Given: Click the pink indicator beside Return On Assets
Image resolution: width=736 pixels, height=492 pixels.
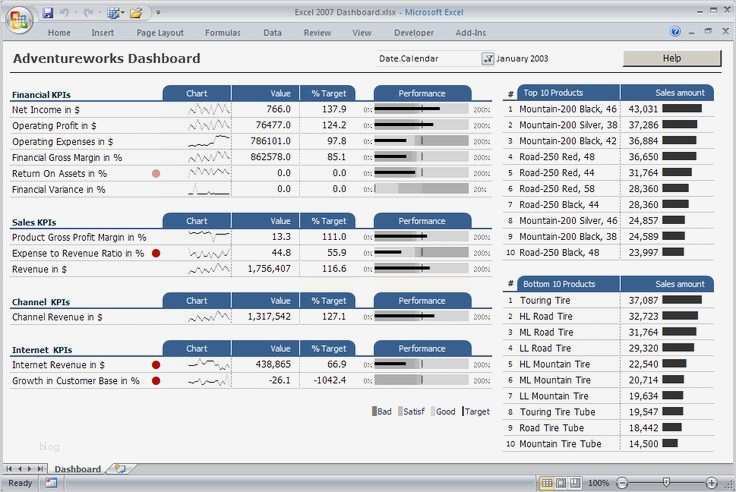Looking at the screenshot, I should [x=156, y=173].
